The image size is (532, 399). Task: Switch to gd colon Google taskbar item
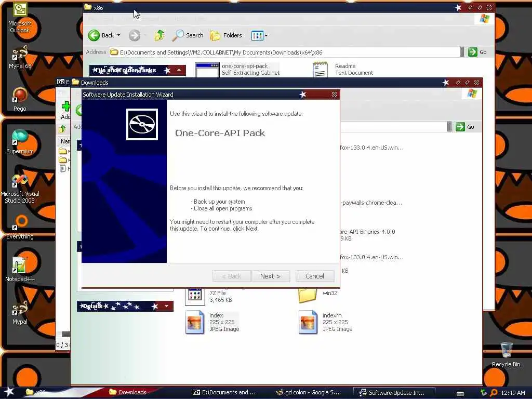point(308,392)
